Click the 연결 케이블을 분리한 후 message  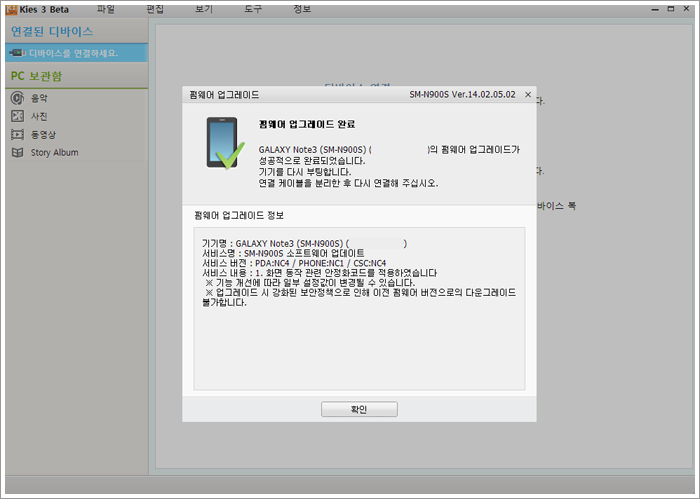point(348,183)
